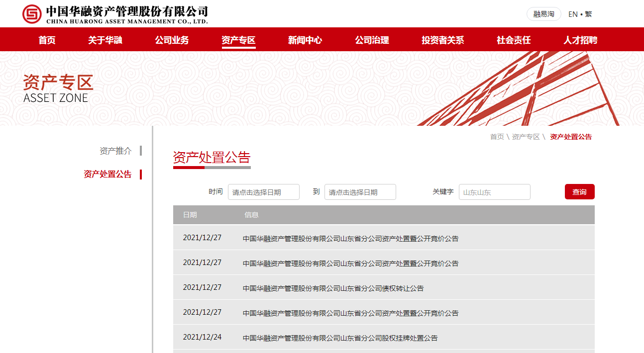
Task: Click the 信息 column header
Action: point(251,215)
